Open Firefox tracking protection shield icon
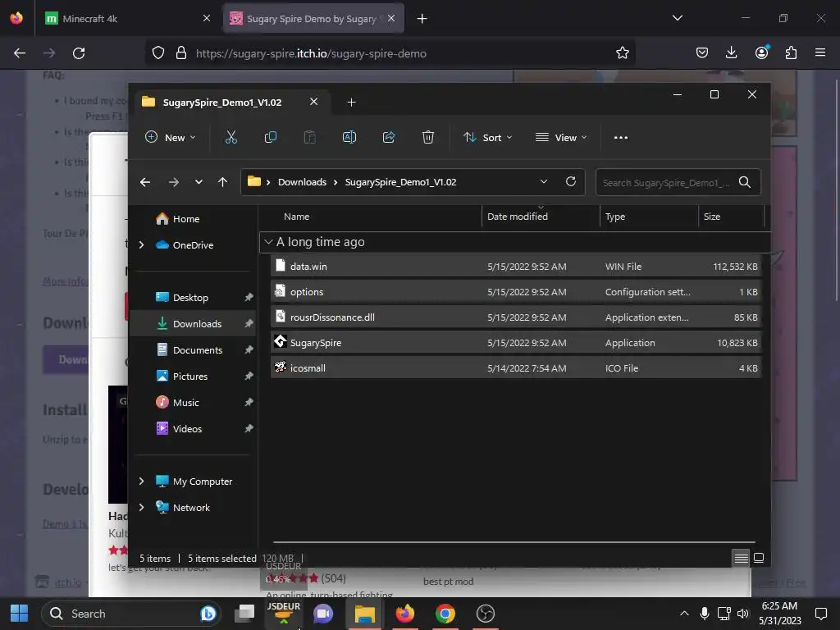This screenshot has height=630, width=840. click(x=158, y=53)
